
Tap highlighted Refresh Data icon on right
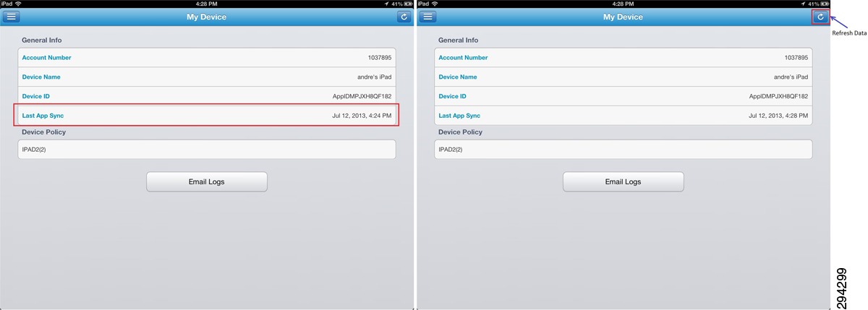[x=820, y=17]
